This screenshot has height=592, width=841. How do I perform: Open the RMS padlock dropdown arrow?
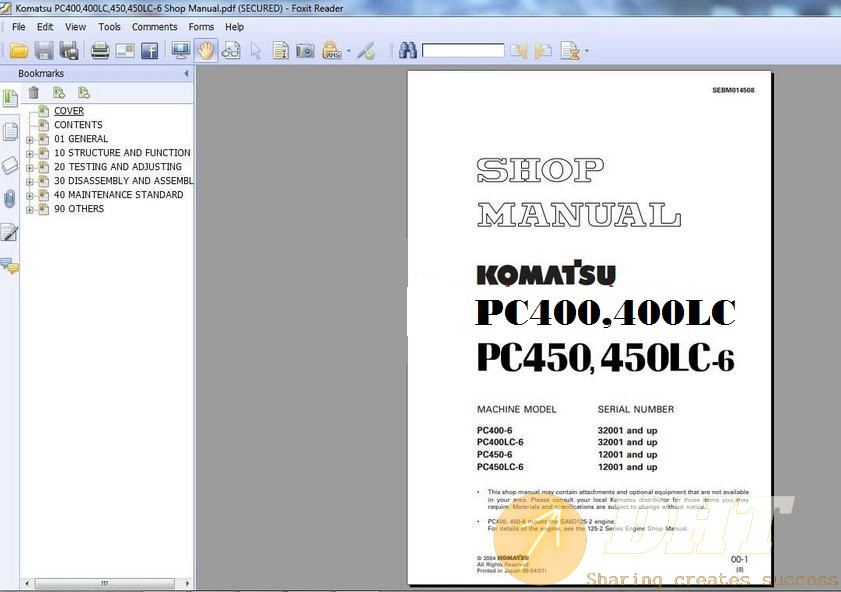click(349, 51)
